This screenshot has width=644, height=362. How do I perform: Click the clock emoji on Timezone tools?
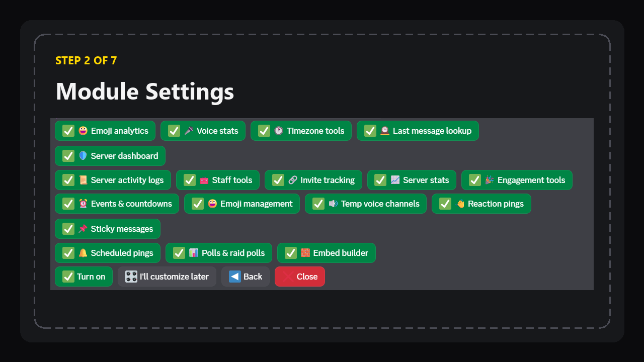point(279,131)
